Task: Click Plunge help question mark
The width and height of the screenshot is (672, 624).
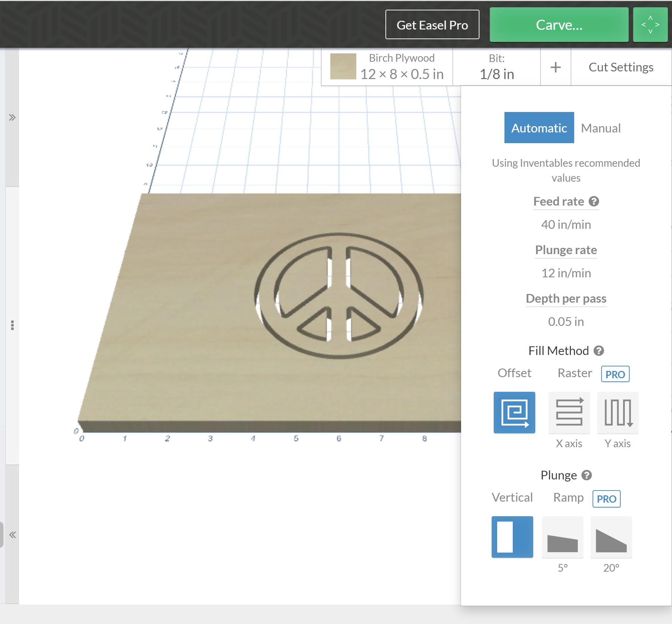Action: pyautogui.click(x=587, y=475)
